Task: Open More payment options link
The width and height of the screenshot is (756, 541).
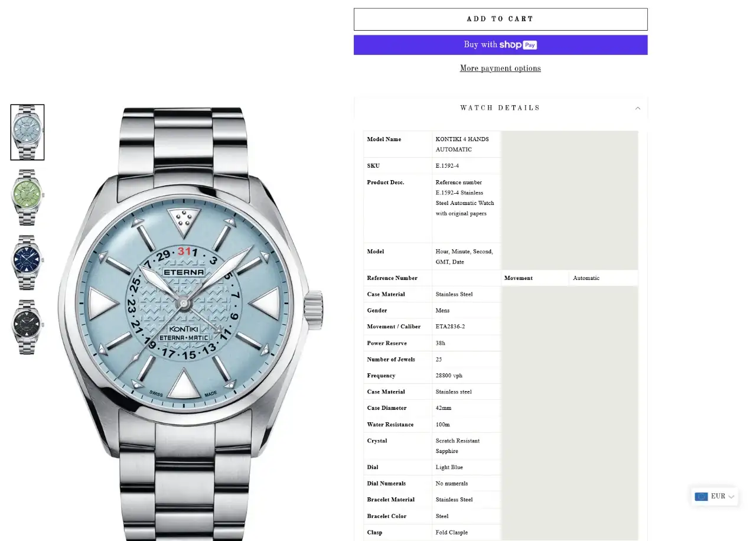Action: pos(500,69)
